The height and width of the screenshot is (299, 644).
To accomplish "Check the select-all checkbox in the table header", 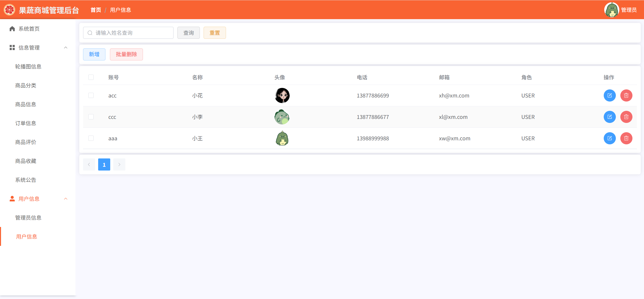I will tap(91, 77).
